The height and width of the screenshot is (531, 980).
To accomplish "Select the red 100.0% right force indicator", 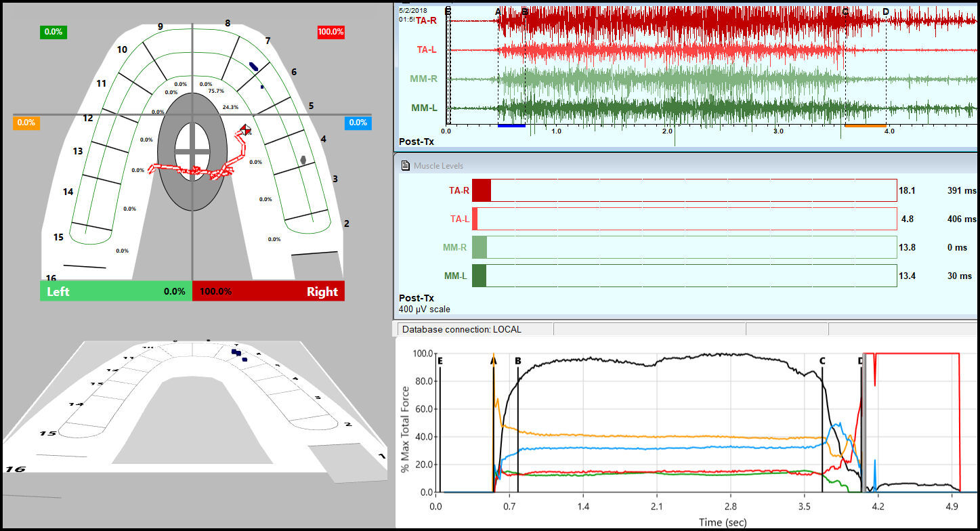I will 330,32.
